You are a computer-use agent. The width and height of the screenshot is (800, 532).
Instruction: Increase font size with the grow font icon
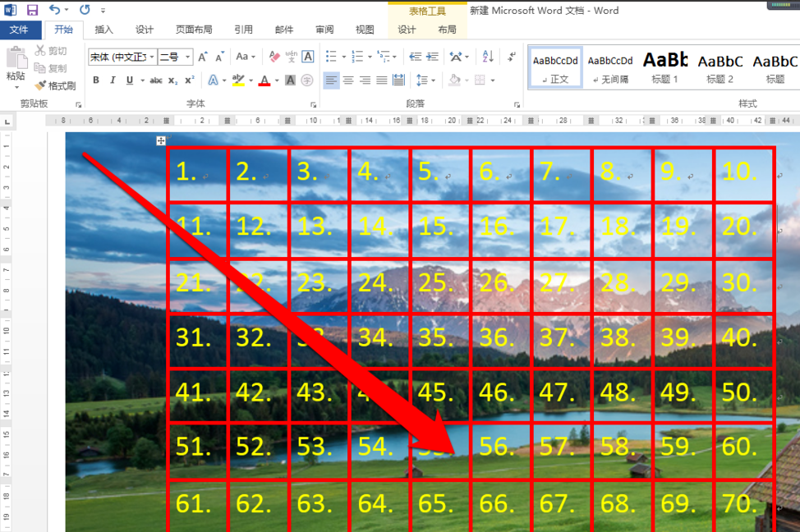coord(203,57)
